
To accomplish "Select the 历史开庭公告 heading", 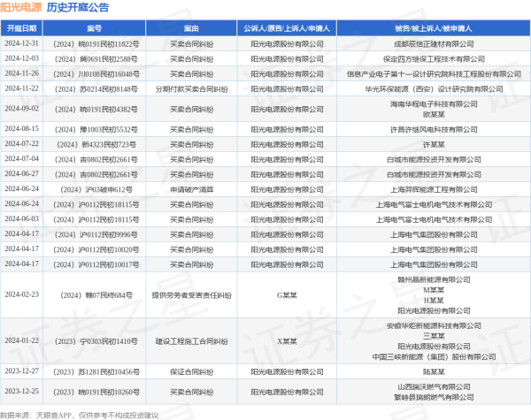I will (78, 8).
